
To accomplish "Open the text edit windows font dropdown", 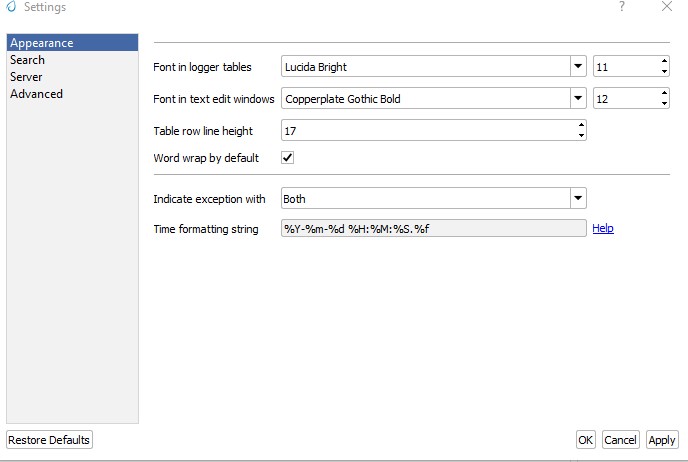I will 577,99.
